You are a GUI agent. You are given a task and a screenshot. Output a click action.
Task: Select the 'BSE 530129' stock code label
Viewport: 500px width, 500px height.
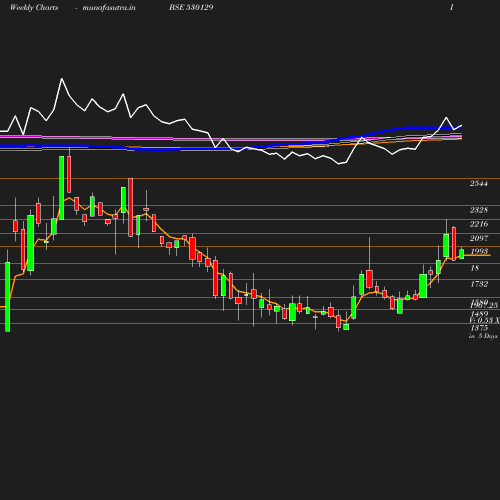pyautogui.click(x=191, y=7)
